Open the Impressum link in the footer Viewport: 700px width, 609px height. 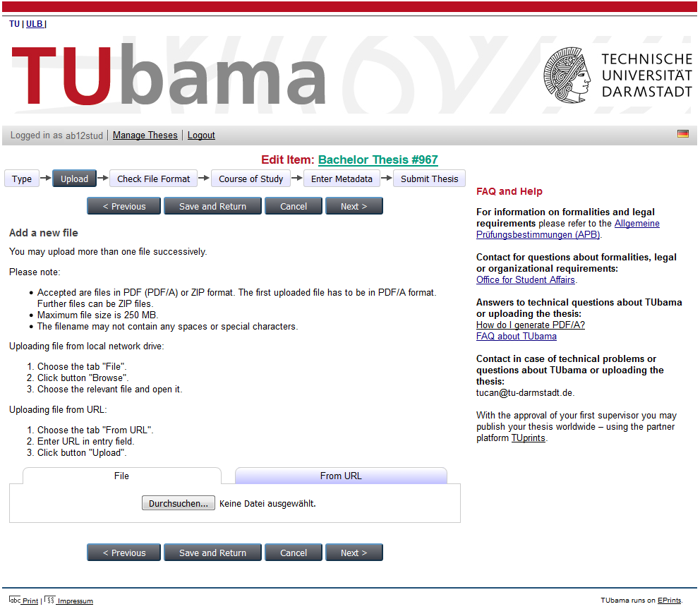[x=75, y=601]
